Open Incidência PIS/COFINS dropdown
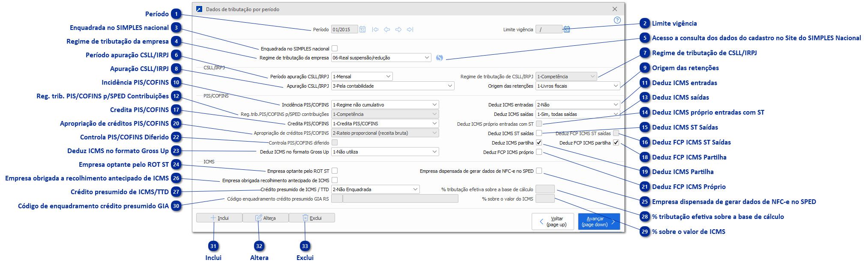The height and width of the screenshot is (269, 868). pos(385,105)
